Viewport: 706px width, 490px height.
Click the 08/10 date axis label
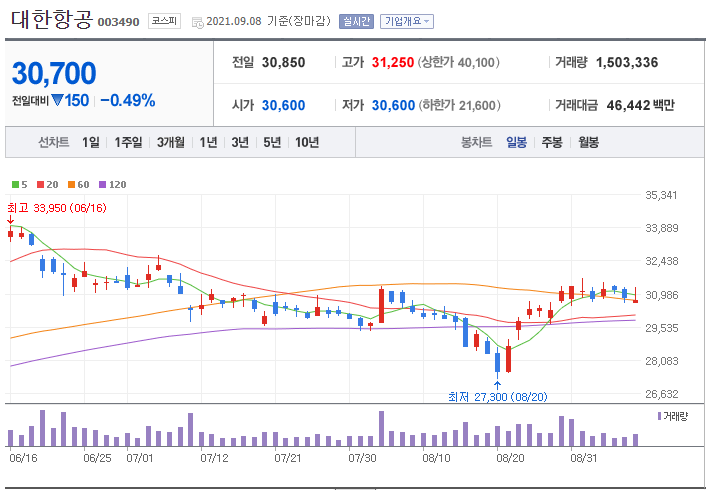[436, 458]
